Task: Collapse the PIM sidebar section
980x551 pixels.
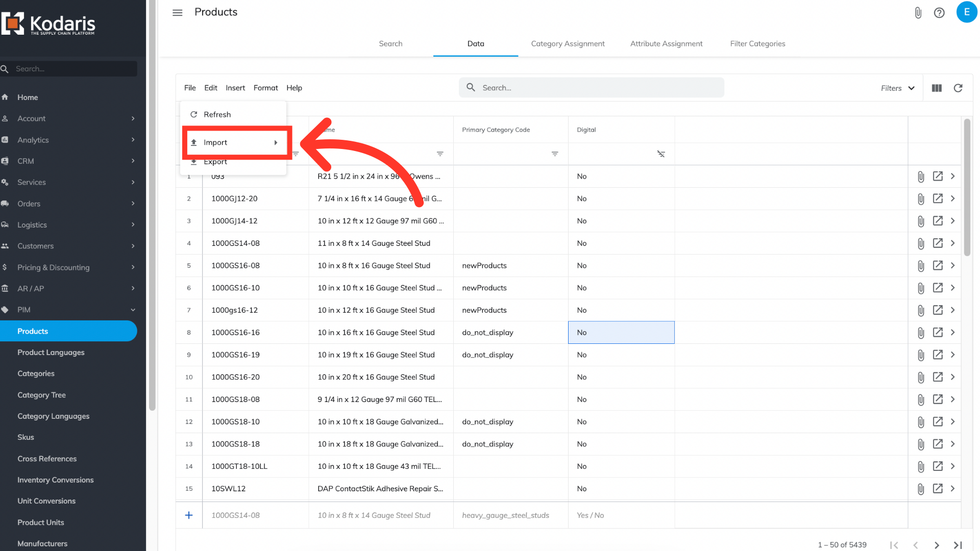Action: (133, 310)
